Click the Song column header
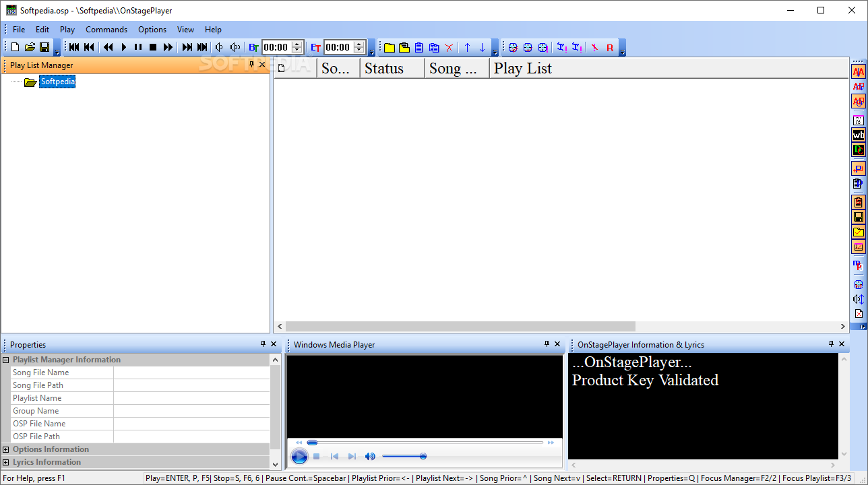The width and height of the screenshot is (868, 485). [x=458, y=68]
